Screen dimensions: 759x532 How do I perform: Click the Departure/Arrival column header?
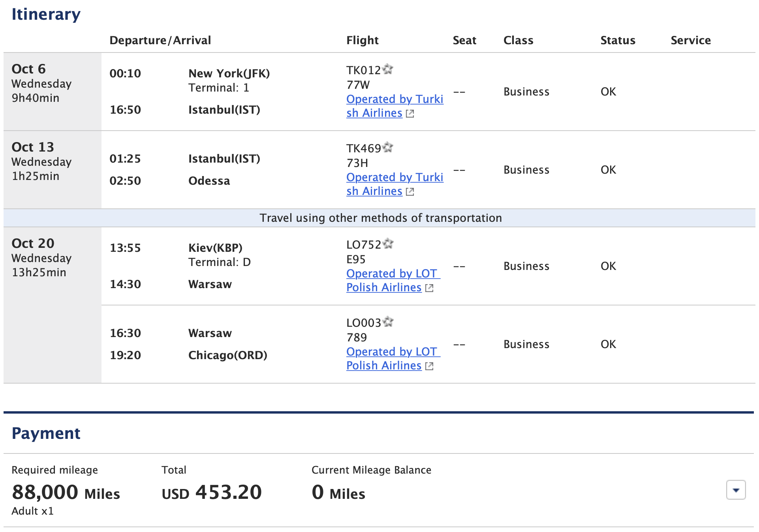[160, 40]
